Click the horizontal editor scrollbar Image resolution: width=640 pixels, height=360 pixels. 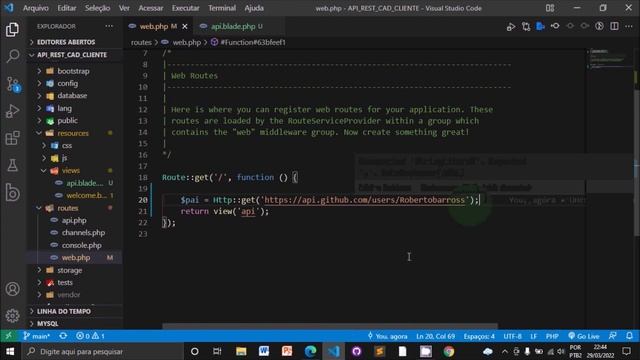(330, 326)
